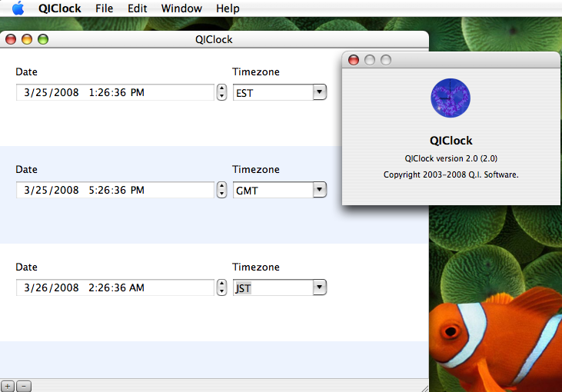Click the Date label above GMT row

[26, 169]
